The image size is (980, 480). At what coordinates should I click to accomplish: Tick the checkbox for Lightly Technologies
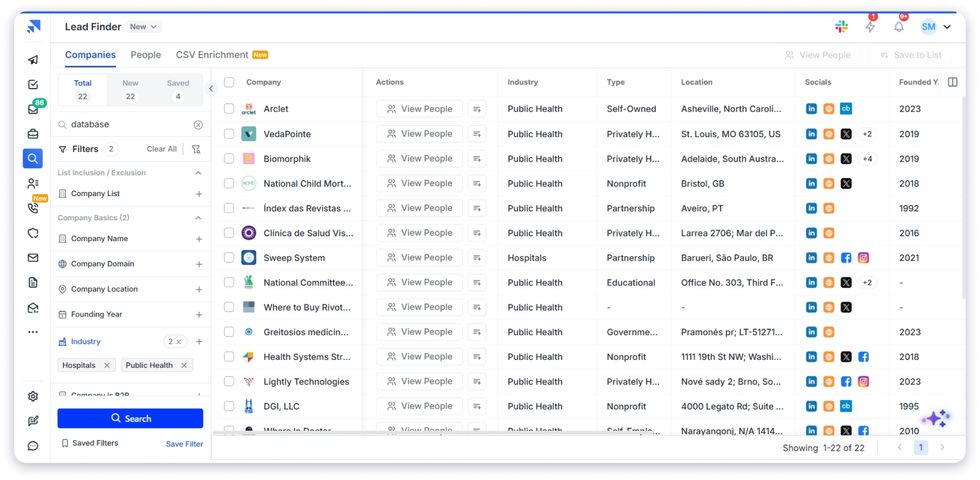(229, 381)
